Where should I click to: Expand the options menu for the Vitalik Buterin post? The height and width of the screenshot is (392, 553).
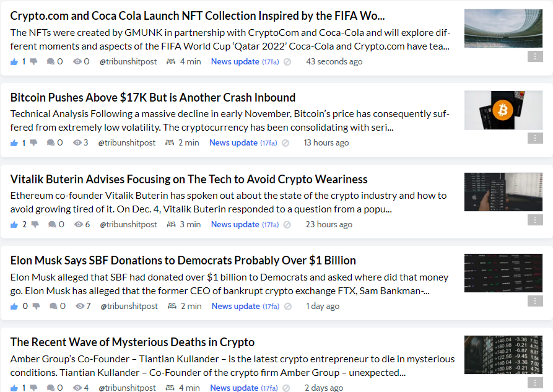[535, 220]
